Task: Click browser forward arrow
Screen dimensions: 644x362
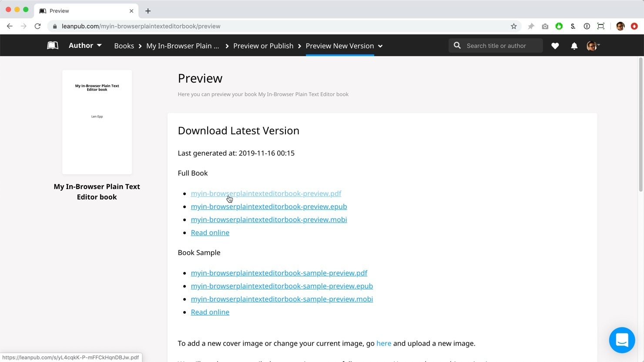Action: pos(23,26)
